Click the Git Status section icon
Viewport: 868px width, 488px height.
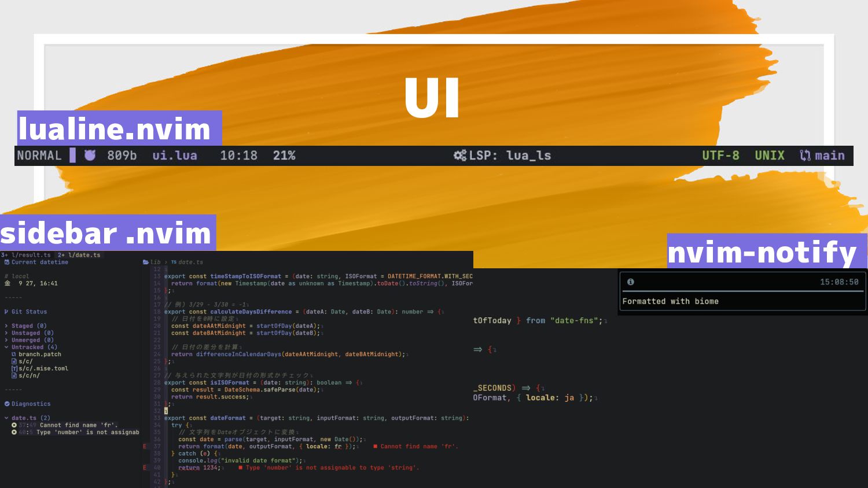pos(6,312)
